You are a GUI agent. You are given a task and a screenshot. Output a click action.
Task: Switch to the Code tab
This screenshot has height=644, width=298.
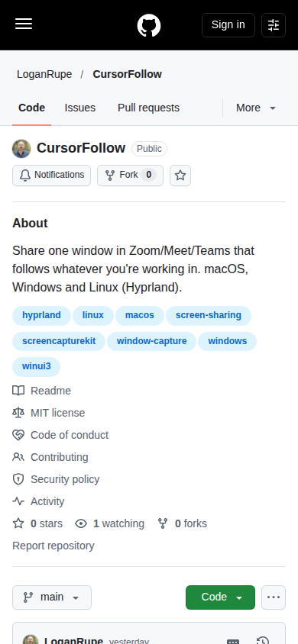pos(31,108)
